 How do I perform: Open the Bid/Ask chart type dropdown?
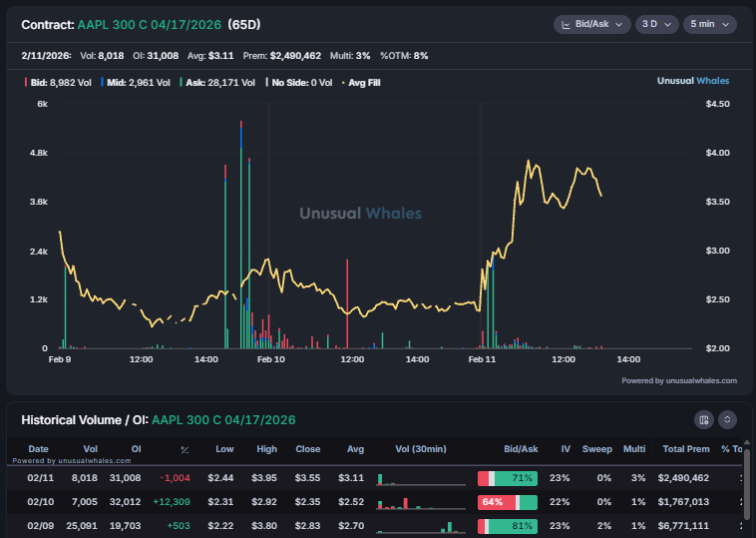[591, 24]
